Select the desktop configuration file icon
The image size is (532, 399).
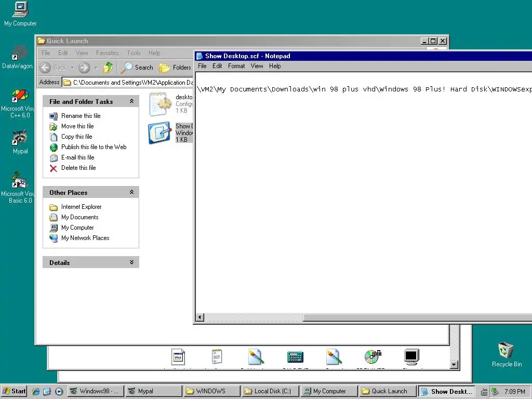coord(160,104)
